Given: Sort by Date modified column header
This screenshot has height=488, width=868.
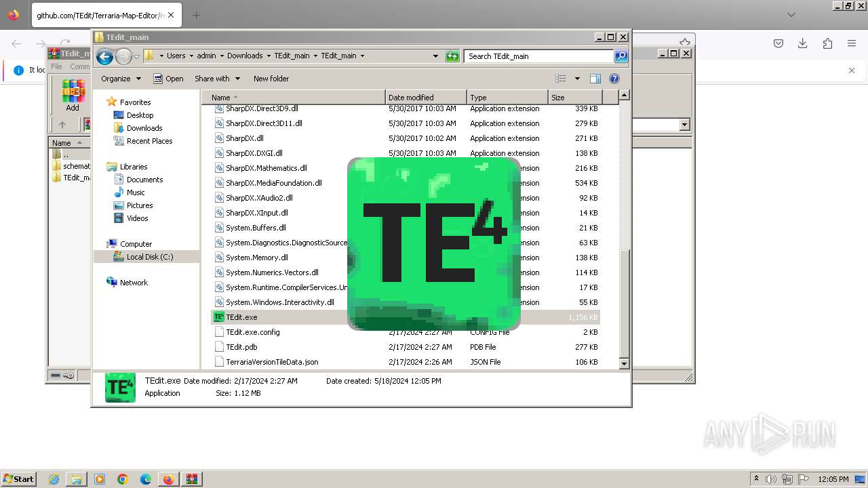Looking at the screenshot, I should pyautogui.click(x=426, y=98).
